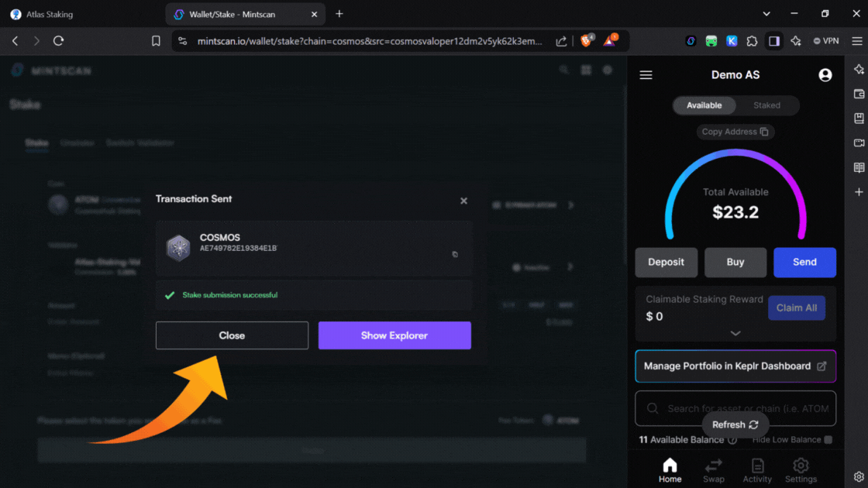Copy the transaction hash in the dialog

(x=455, y=254)
